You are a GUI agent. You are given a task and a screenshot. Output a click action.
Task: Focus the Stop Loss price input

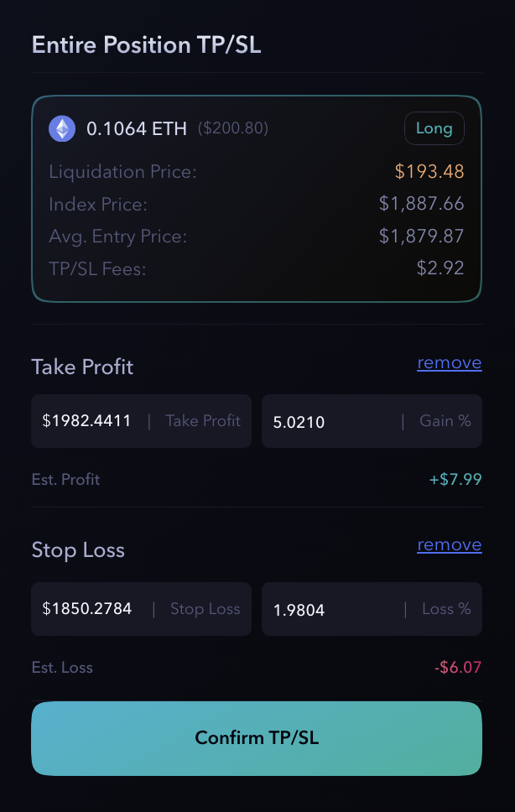click(88, 609)
